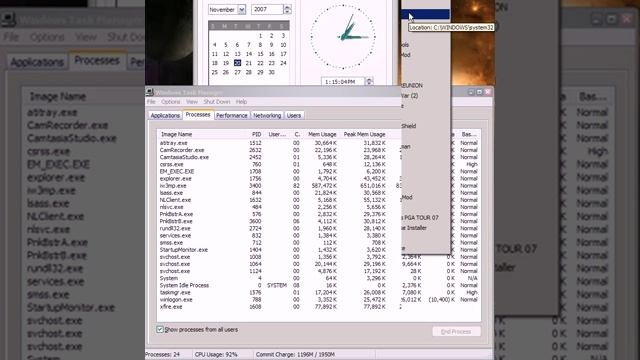640x360 pixels.
Task: Select the svchost.exe row with PID 1008
Action: pyautogui.click(x=318, y=257)
